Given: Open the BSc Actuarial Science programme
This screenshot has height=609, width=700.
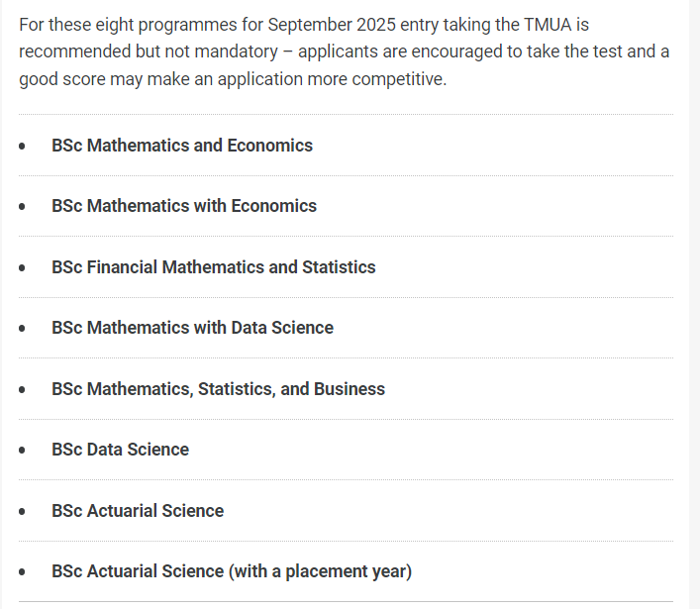Looking at the screenshot, I should point(138,511).
